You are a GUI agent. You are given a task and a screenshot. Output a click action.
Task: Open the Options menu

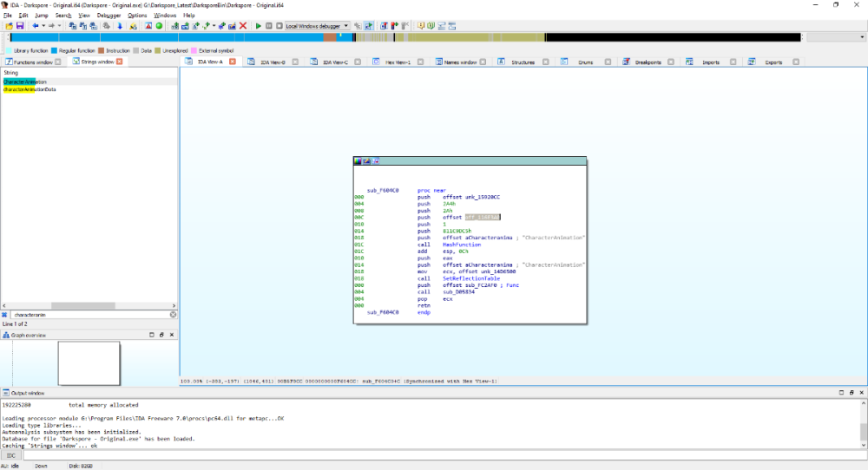[x=137, y=16]
